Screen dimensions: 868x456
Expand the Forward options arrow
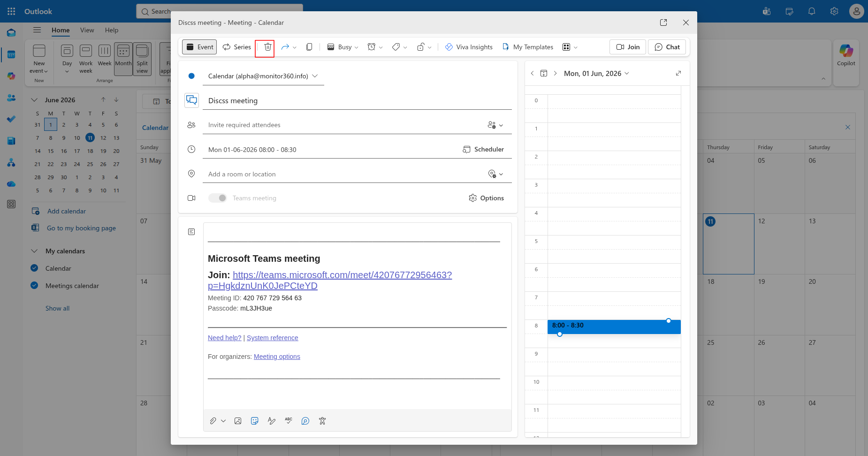[295, 47]
